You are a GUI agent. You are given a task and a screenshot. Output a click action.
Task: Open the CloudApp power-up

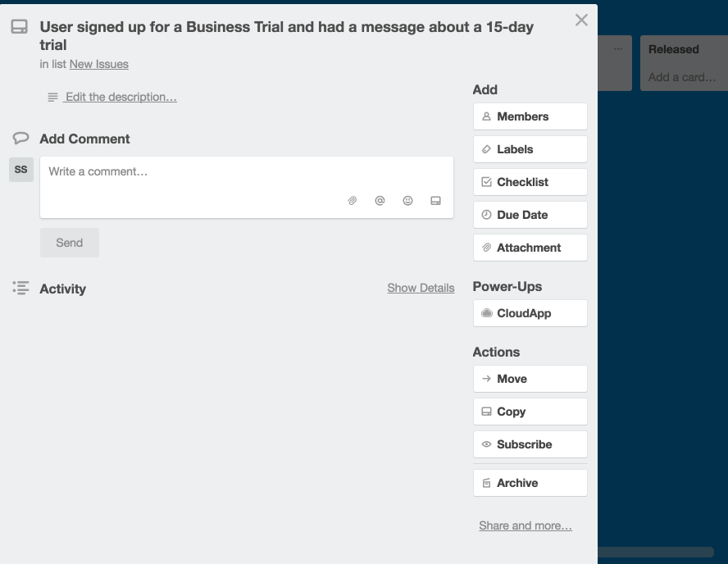pos(530,313)
